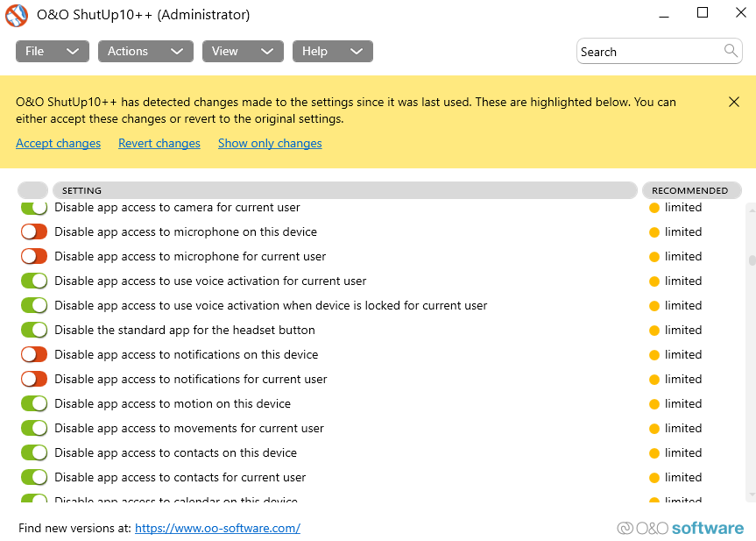756x541 pixels.
Task: Click the O&O software logo at bottom right
Action: coord(679,528)
